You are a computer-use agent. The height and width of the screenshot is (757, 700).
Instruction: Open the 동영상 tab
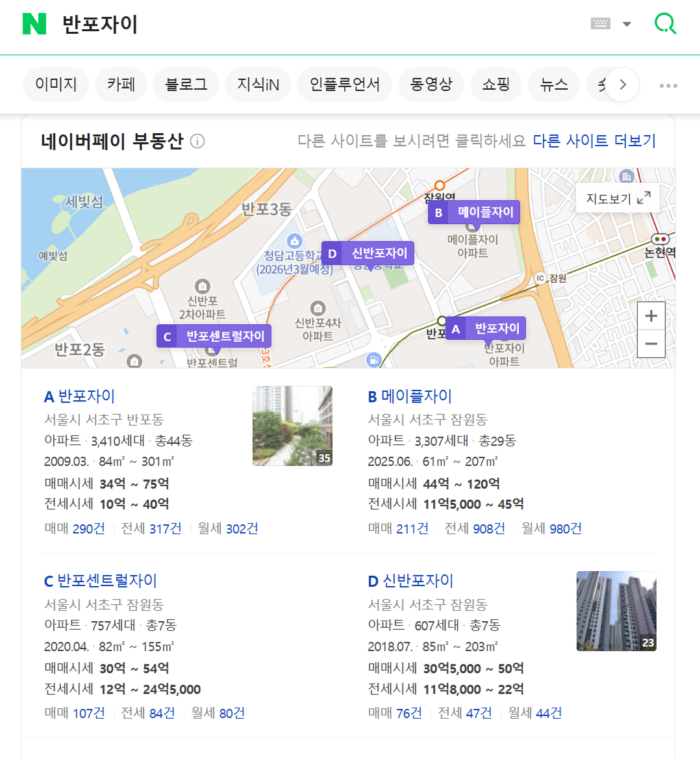[x=431, y=84]
